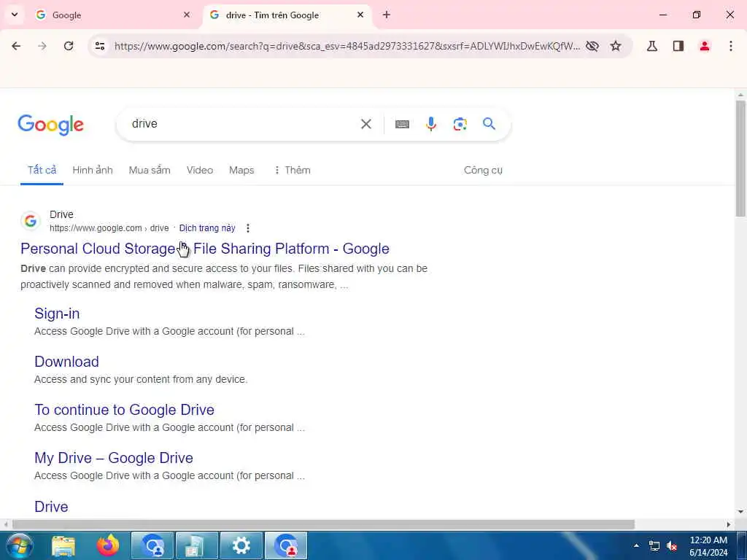Image resolution: width=747 pixels, height=560 pixels.
Task: Show hidden system tray icons
Action: point(636,545)
